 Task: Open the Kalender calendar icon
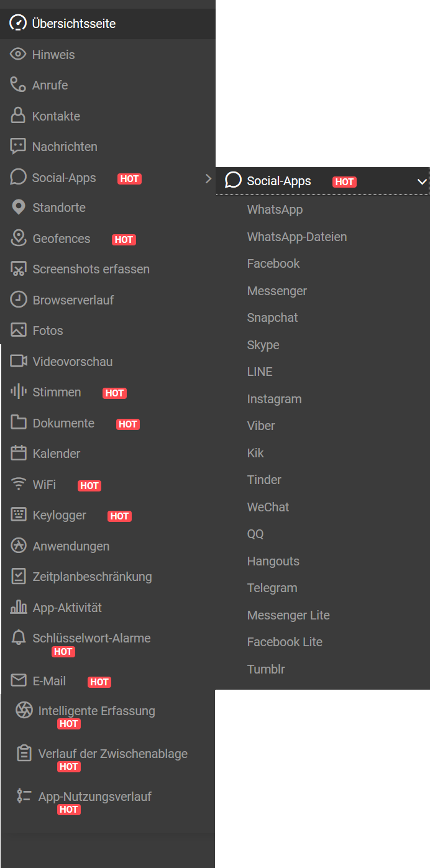pyautogui.click(x=18, y=454)
